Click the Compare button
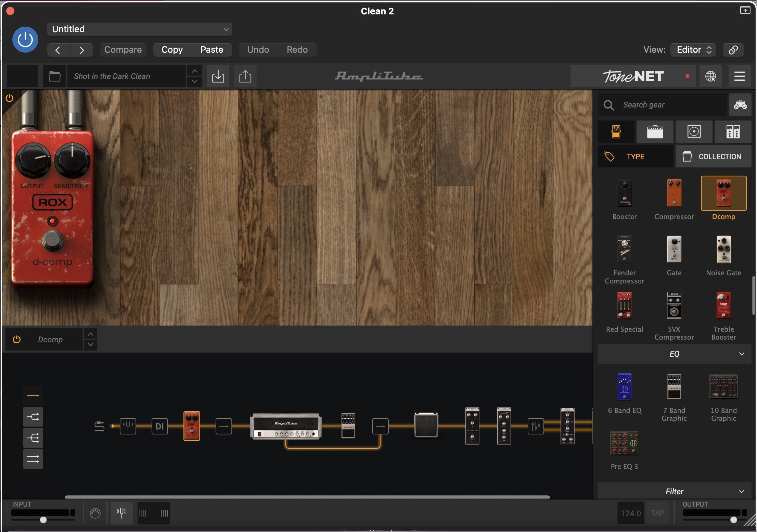The width and height of the screenshot is (757, 532). click(123, 50)
